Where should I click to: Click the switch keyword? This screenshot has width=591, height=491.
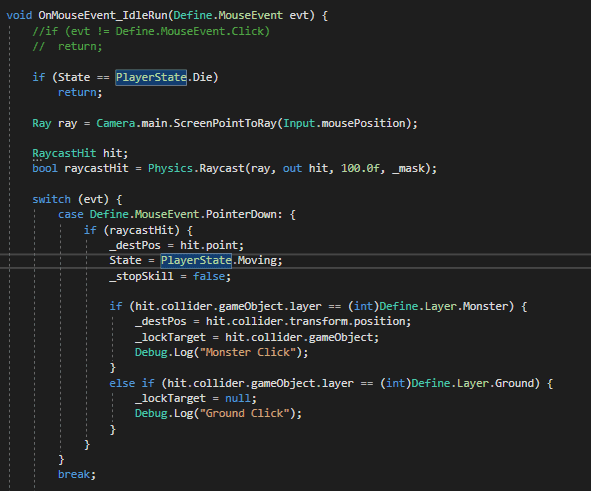51,199
